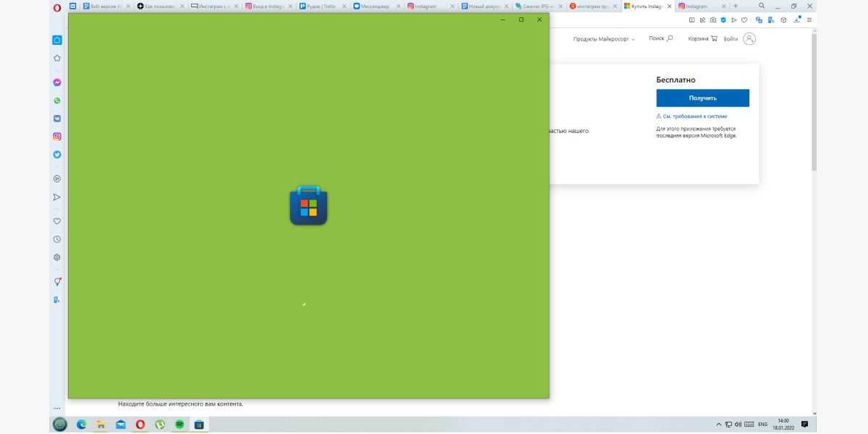Open the Opera main menu logo
868x434 pixels.
57,7
